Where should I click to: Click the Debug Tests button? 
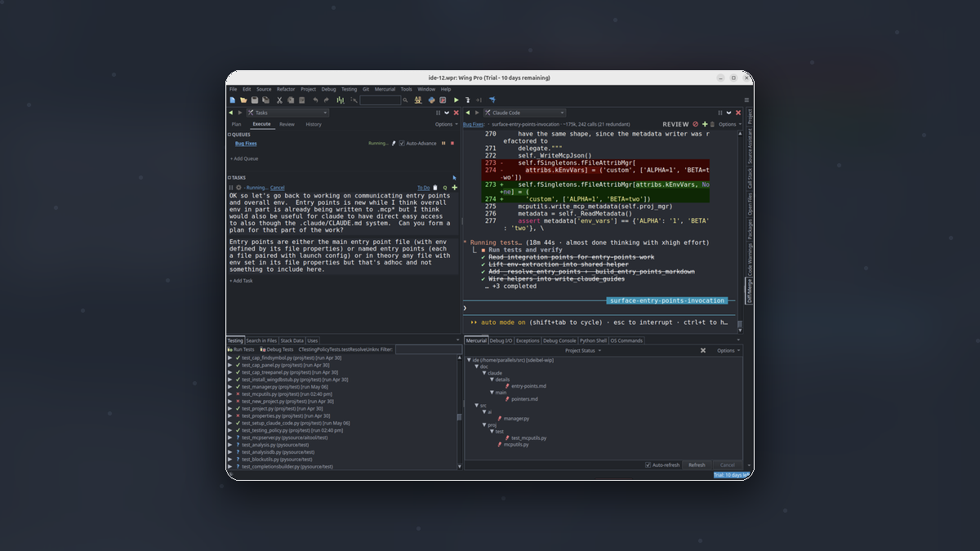click(275, 349)
